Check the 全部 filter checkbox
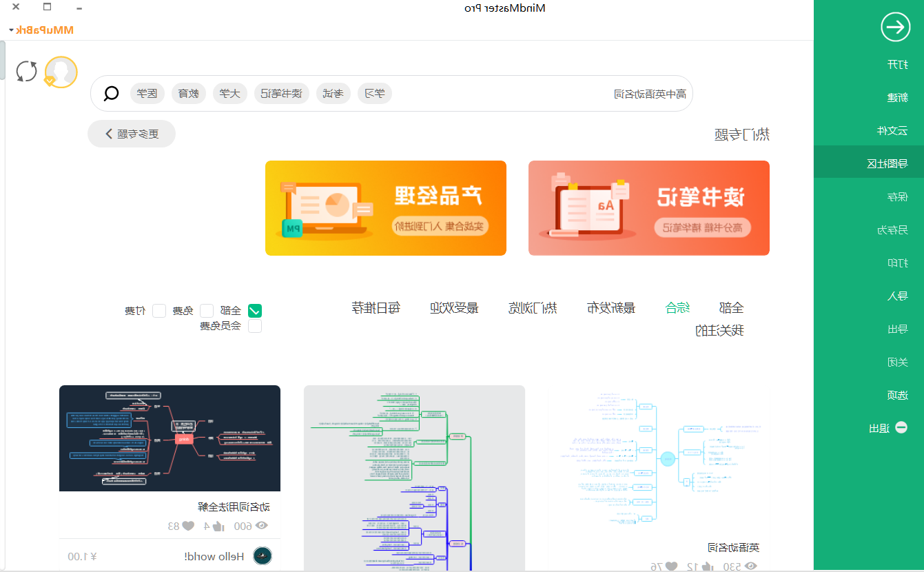This screenshot has width=924, height=572. (x=255, y=311)
